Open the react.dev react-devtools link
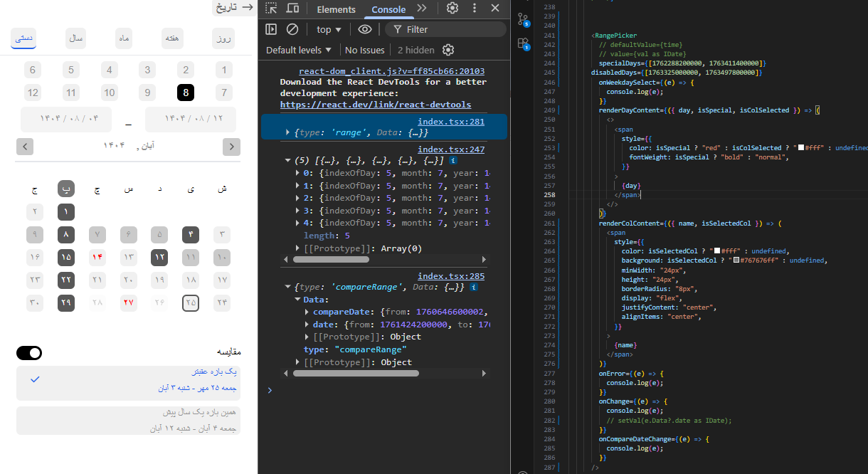Screen dimensions: 868x474 pyautogui.click(x=376, y=105)
